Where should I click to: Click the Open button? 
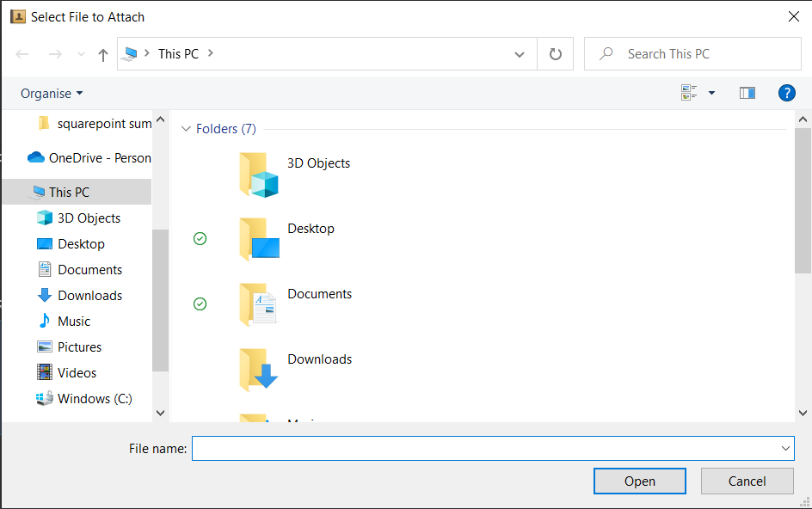click(640, 481)
